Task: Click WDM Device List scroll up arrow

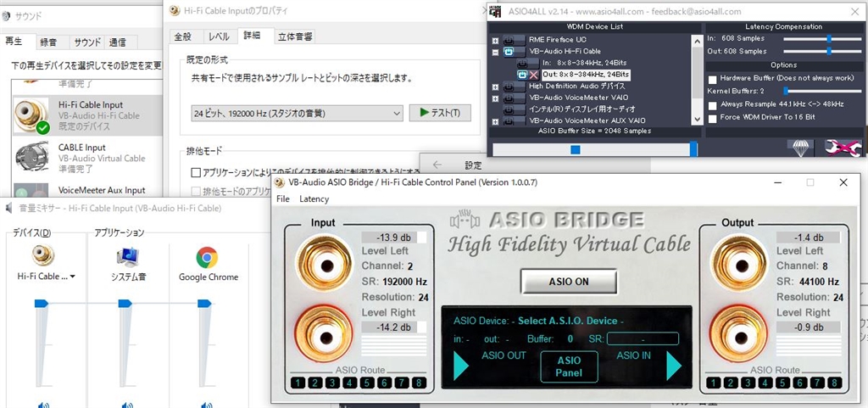Action: point(697,39)
